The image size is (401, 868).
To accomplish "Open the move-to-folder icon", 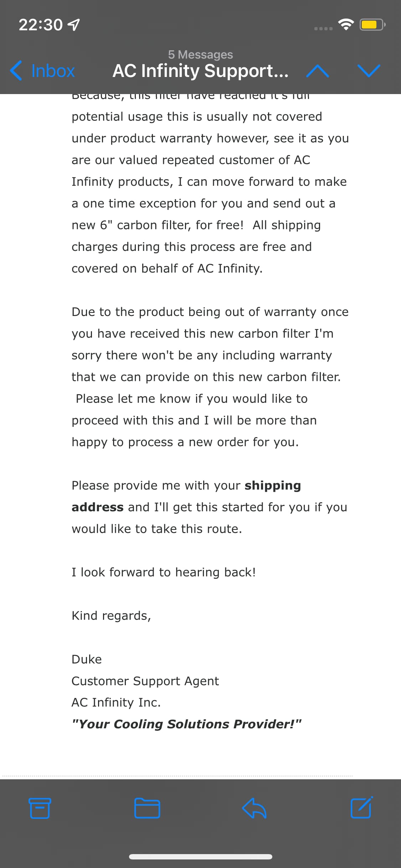I will 147,808.
